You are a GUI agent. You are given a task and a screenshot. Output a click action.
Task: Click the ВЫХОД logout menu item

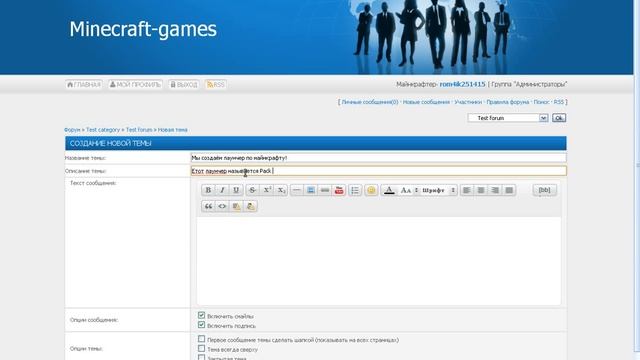pyautogui.click(x=184, y=84)
